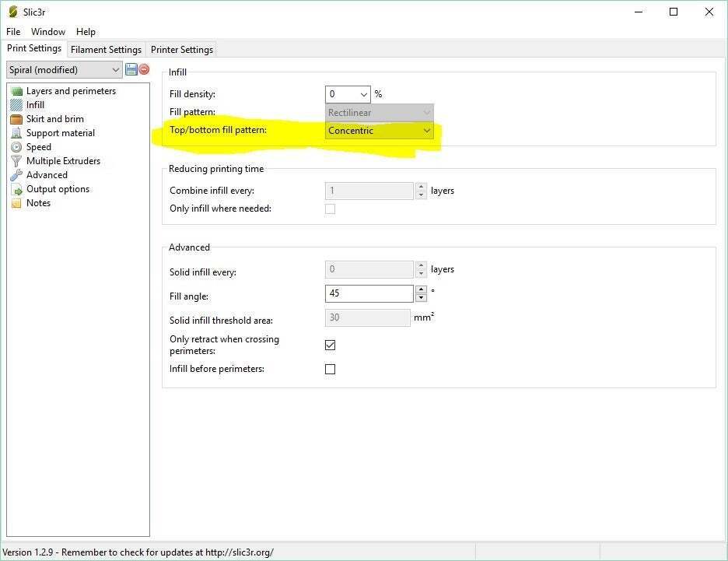Select Multiple Extruders in the list
Screen dimensions: 728x561
[x=63, y=161]
